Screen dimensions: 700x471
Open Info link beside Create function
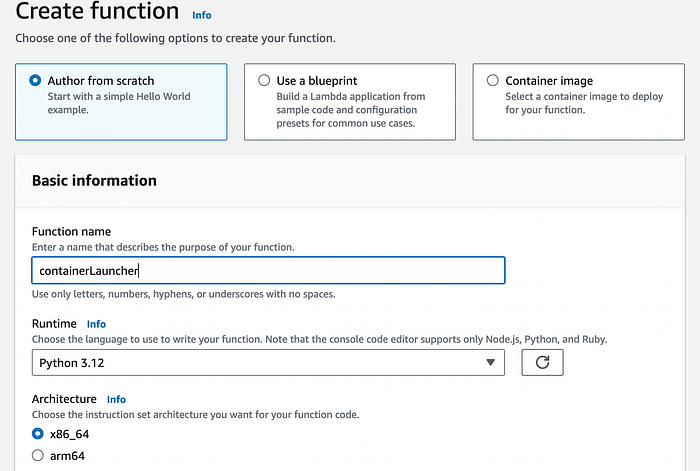[x=201, y=16]
